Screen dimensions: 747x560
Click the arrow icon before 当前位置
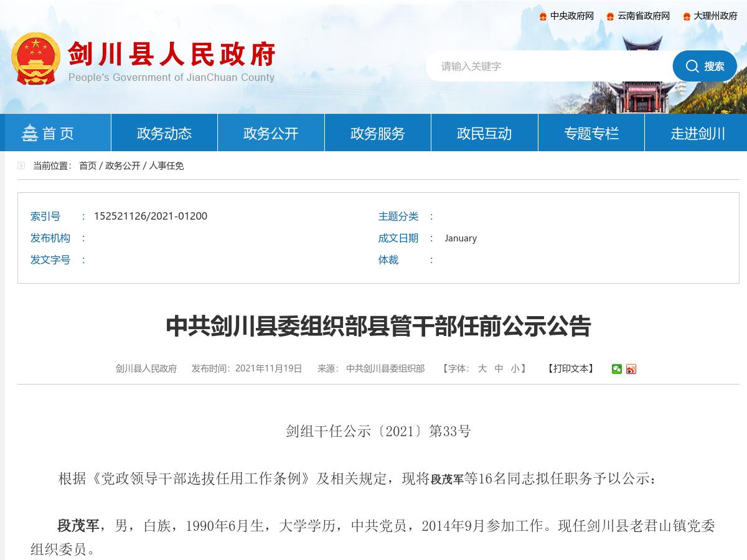pos(21,166)
